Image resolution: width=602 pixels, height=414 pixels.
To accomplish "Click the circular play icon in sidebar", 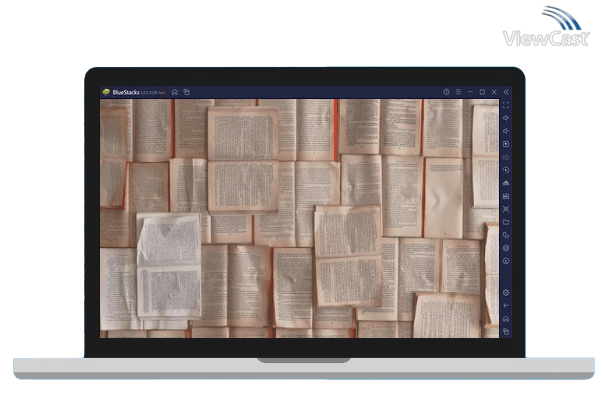I will click(x=506, y=170).
